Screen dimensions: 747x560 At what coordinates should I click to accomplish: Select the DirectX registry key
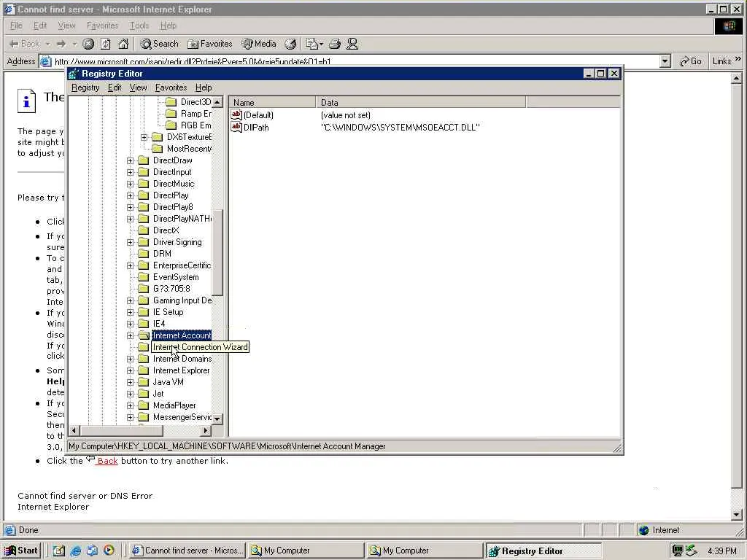166,230
